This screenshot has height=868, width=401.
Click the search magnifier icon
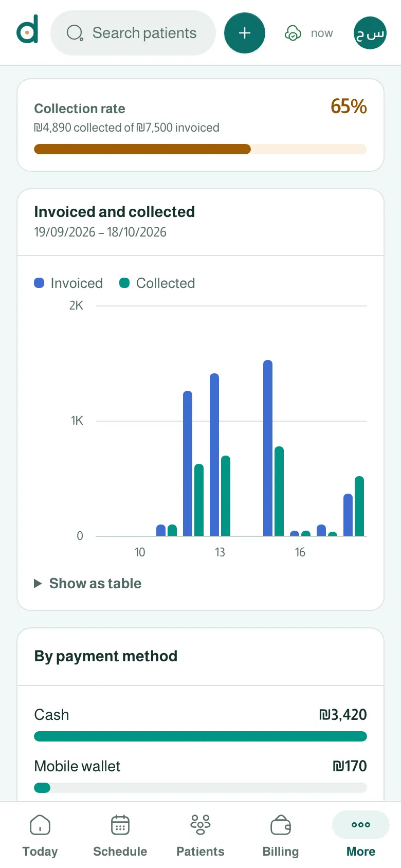pos(75,33)
